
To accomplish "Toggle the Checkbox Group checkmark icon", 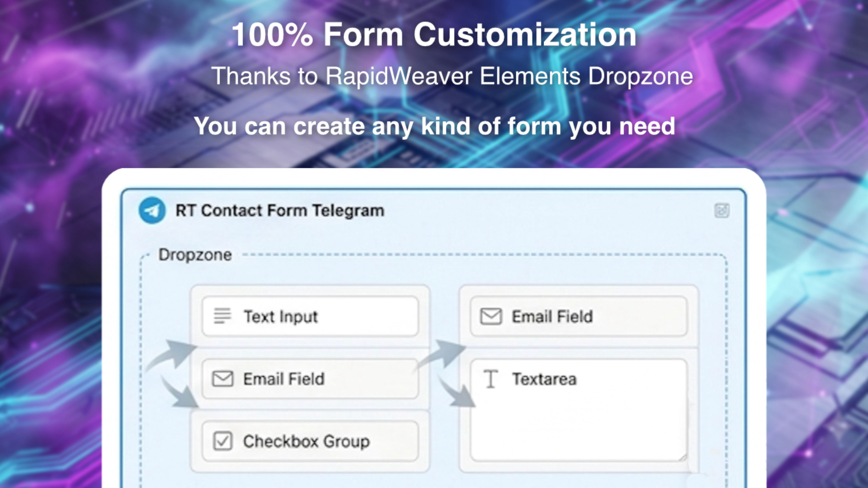I will [222, 441].
